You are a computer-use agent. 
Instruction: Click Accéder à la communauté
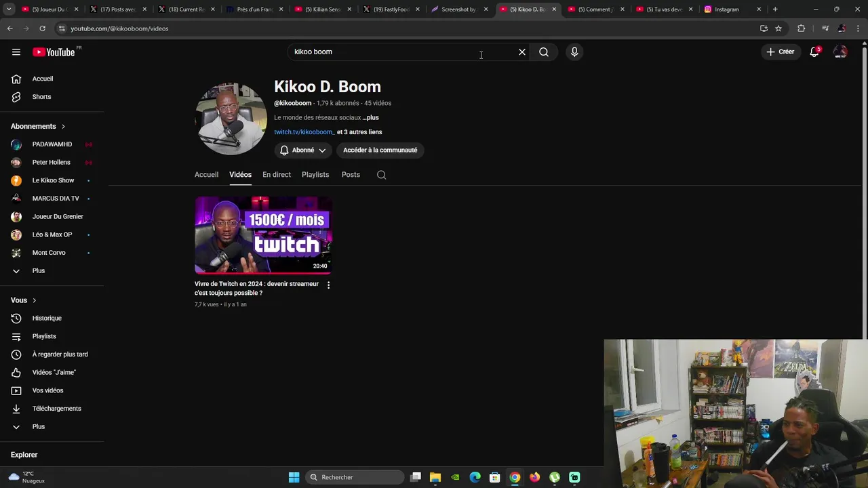point(380,150)
